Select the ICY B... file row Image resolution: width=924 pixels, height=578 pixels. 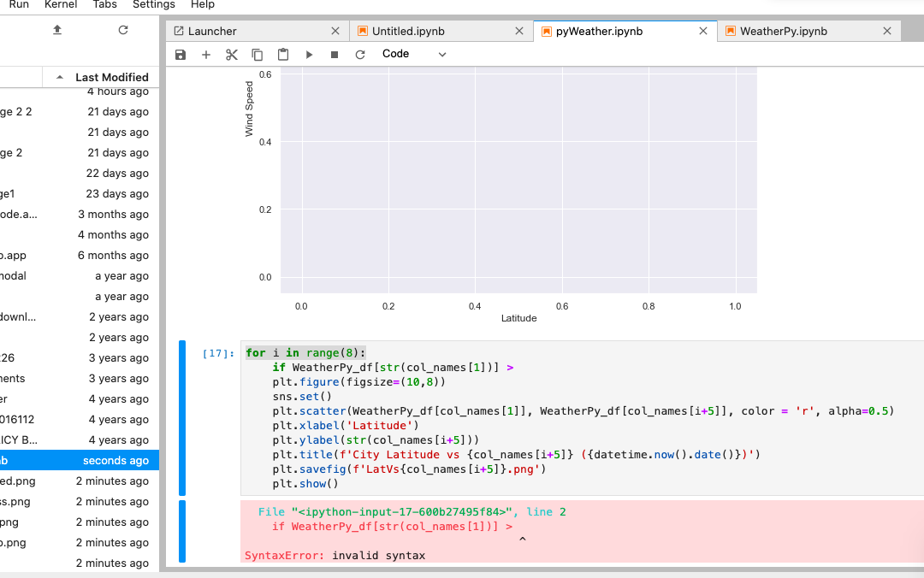80,440
